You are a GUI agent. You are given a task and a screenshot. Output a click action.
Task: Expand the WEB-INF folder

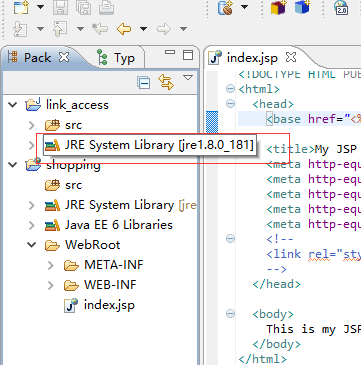51,285
